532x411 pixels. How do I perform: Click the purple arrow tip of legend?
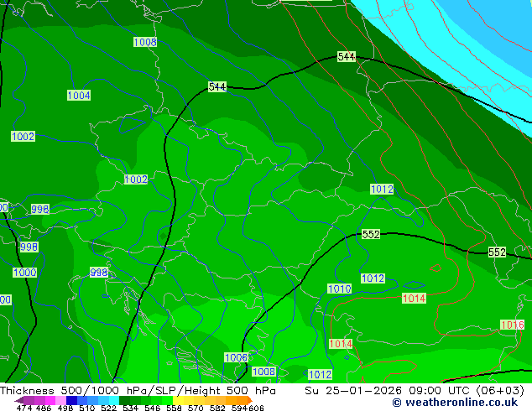tap(18, 401)
